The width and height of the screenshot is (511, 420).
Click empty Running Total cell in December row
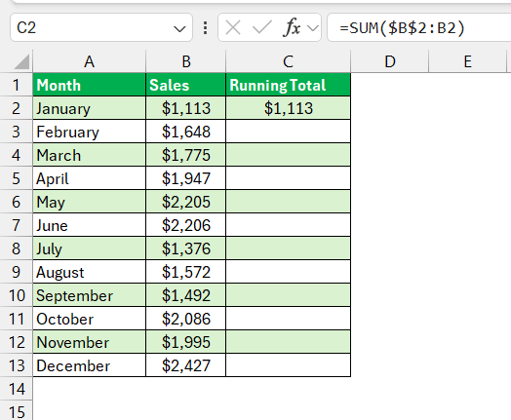coord(288,365)
